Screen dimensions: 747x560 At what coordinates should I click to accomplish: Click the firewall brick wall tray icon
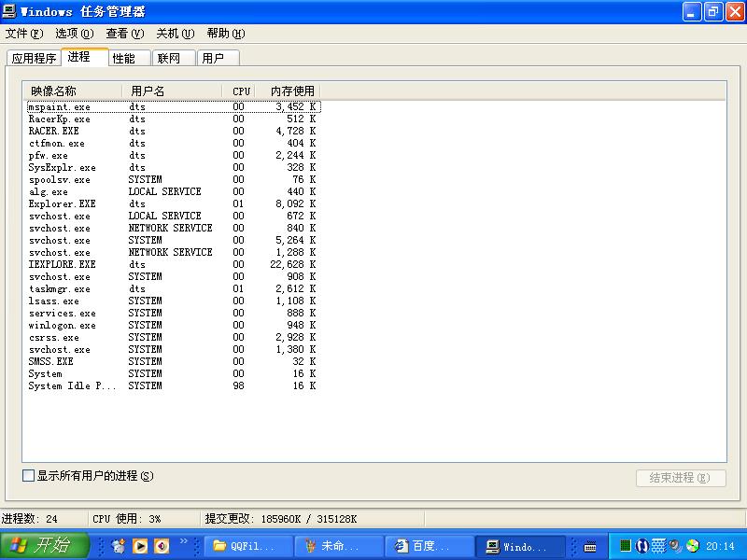(x=658, y=546)
